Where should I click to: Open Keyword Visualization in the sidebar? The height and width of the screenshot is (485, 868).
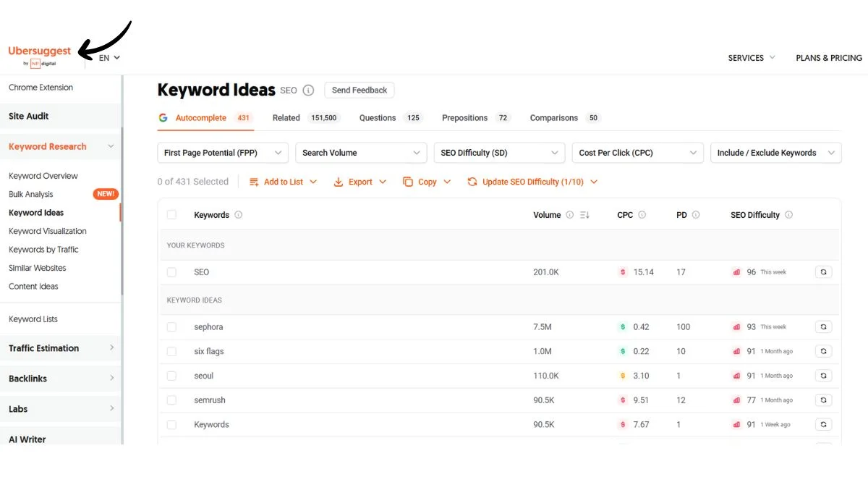pyautogui.click(x=48, y=231)
